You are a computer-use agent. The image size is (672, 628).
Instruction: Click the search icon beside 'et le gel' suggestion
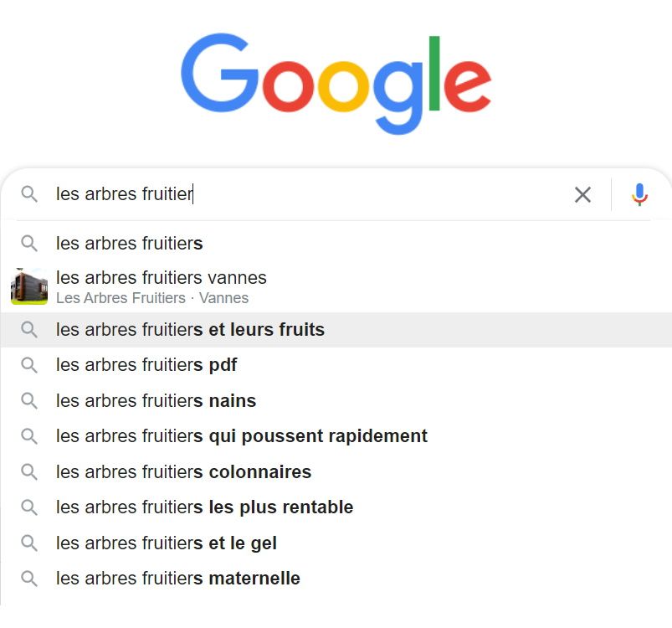(28, 543)
